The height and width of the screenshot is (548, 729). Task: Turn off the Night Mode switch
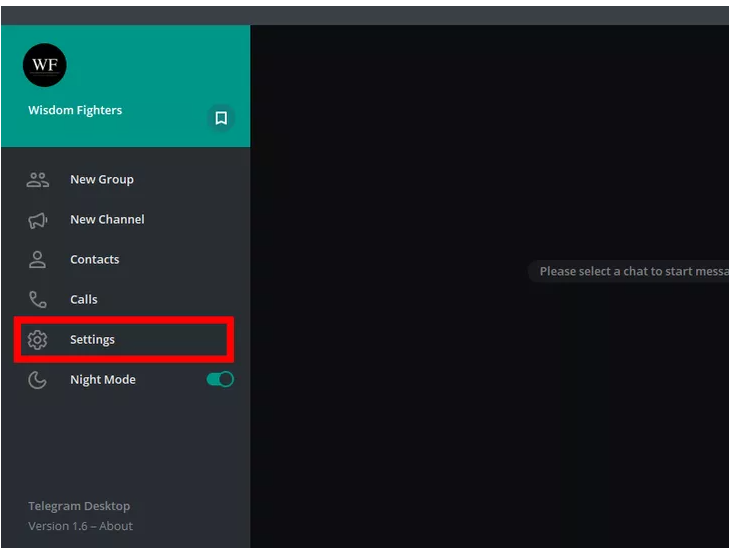coord(220,380)
